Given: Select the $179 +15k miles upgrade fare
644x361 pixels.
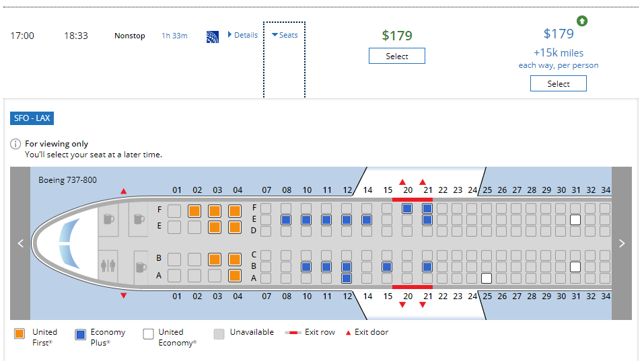Looking at the screenshot, I should click(x=558, y=83).
